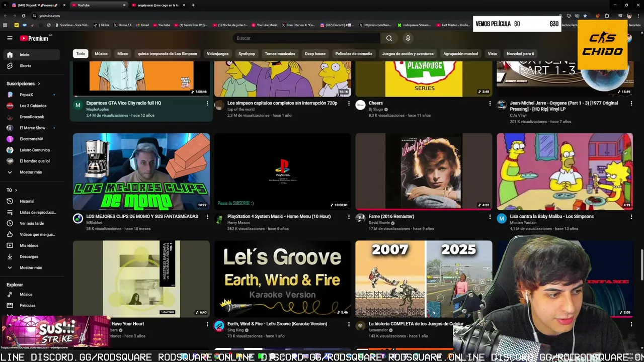Open Mis vídeos in the sidebar
Image resolution: width=644 pixels, height=362 pixels.
[32, 245]
